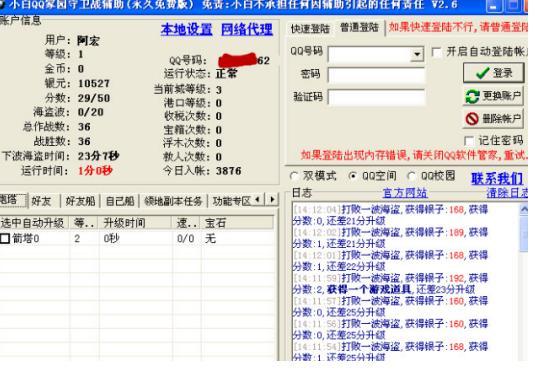Open the 本地设置 local settings link
535x374 pixels.
[186, 29]
